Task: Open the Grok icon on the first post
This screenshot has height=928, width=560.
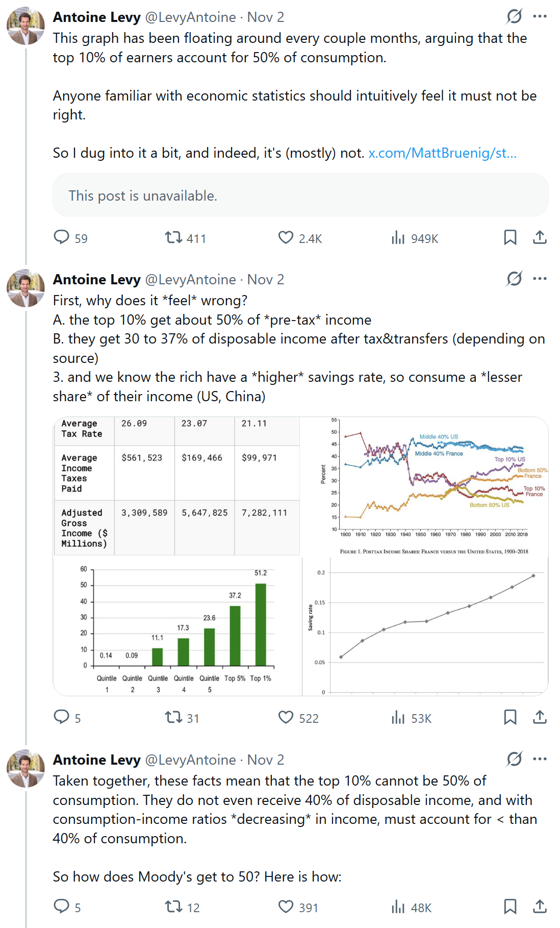Action: [514, 17]
